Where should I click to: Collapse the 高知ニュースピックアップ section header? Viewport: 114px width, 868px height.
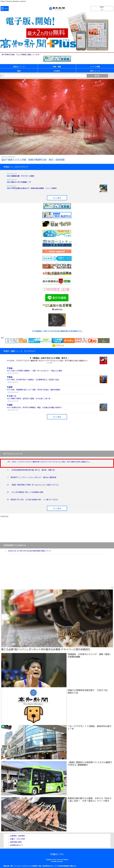click(57, 167)
